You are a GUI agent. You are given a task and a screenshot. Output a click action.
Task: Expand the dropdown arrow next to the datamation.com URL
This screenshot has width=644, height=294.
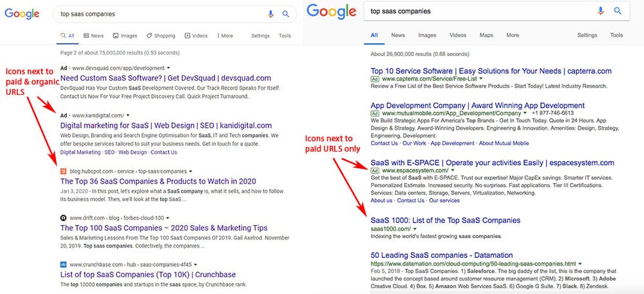(580, 264)
